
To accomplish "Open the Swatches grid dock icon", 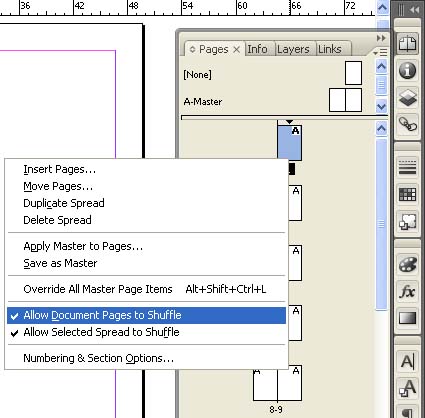I will coord(408,194).
